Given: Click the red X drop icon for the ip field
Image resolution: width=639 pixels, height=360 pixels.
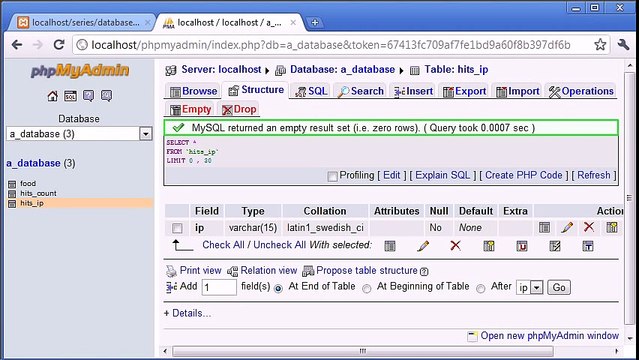Looking at the screenshot, I should click(589, 227).
